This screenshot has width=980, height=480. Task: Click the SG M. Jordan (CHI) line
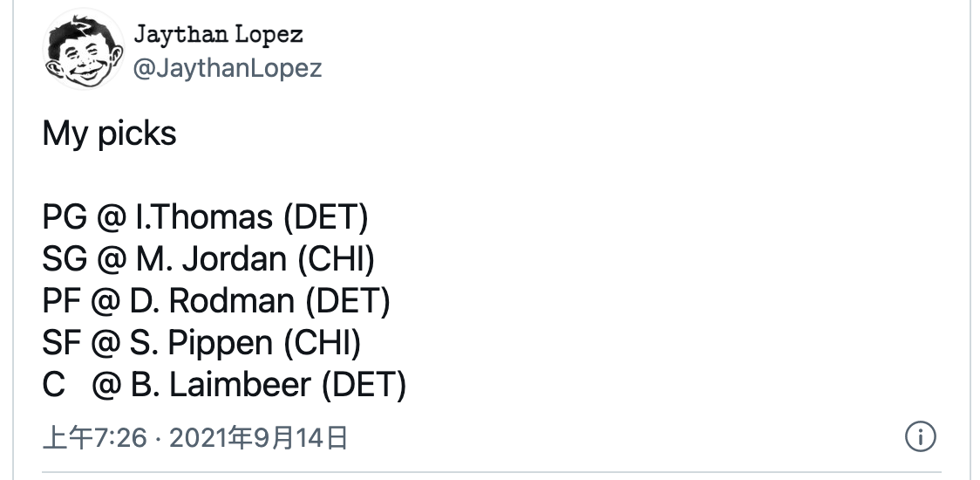[208, 259]
